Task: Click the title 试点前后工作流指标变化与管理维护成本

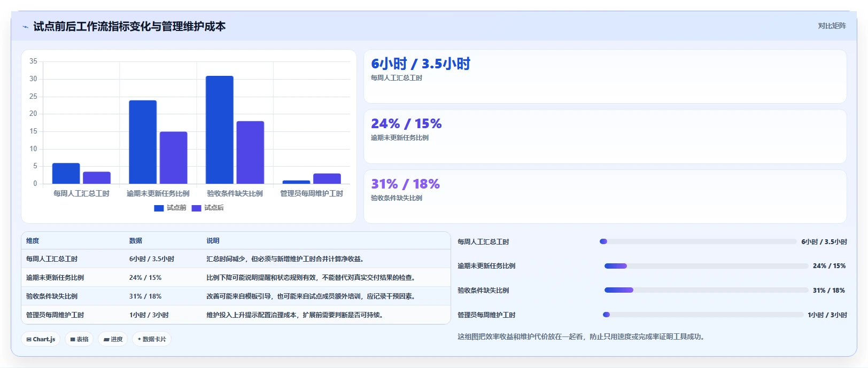Action: (x=129, y=27)
